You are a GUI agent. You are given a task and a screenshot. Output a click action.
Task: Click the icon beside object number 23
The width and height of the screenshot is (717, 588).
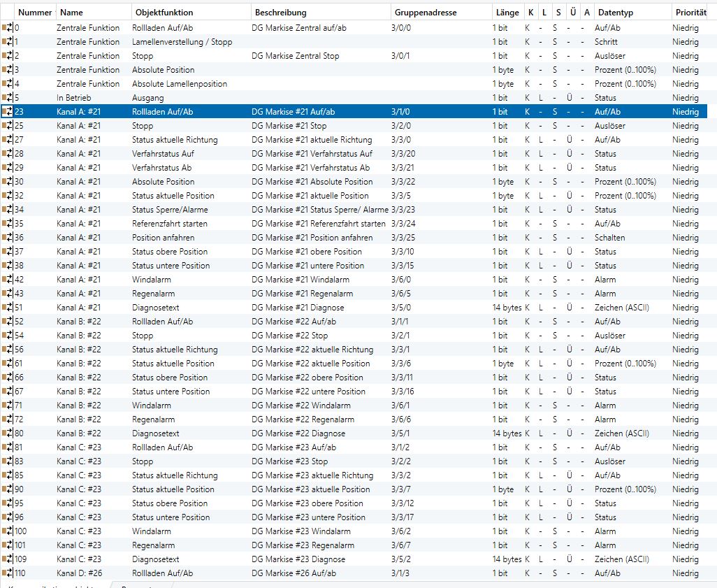point(8,112)
